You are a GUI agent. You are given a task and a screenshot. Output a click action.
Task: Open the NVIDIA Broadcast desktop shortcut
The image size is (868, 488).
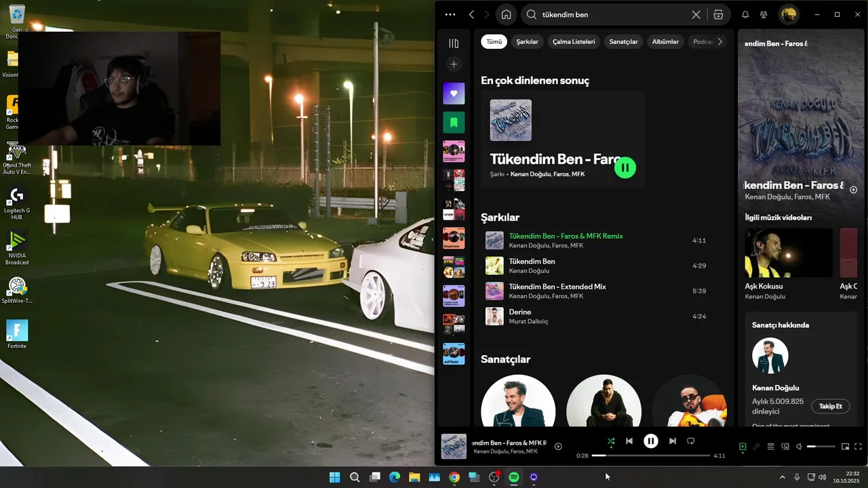point(17,248)
